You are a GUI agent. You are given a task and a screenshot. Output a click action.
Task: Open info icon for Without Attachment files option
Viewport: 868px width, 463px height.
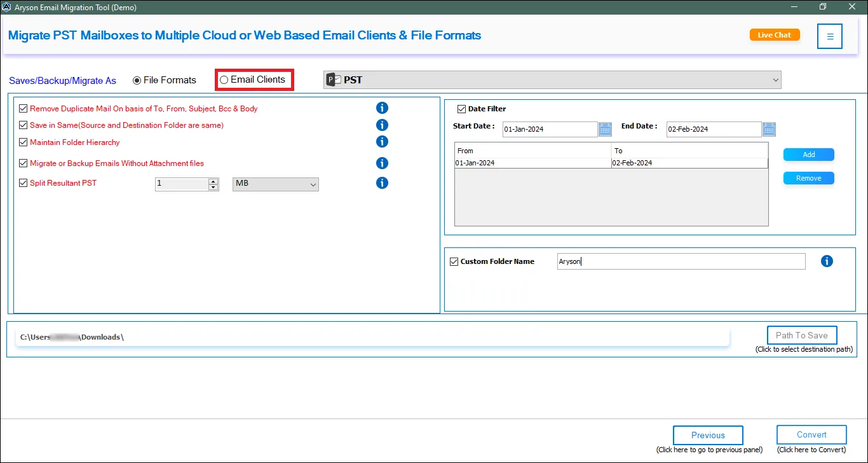click(382, 163)
